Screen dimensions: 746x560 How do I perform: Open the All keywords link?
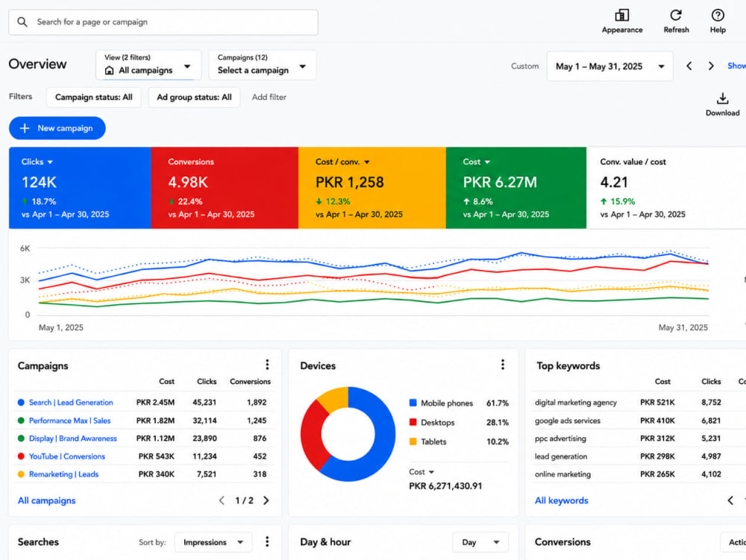coord(562,500)
